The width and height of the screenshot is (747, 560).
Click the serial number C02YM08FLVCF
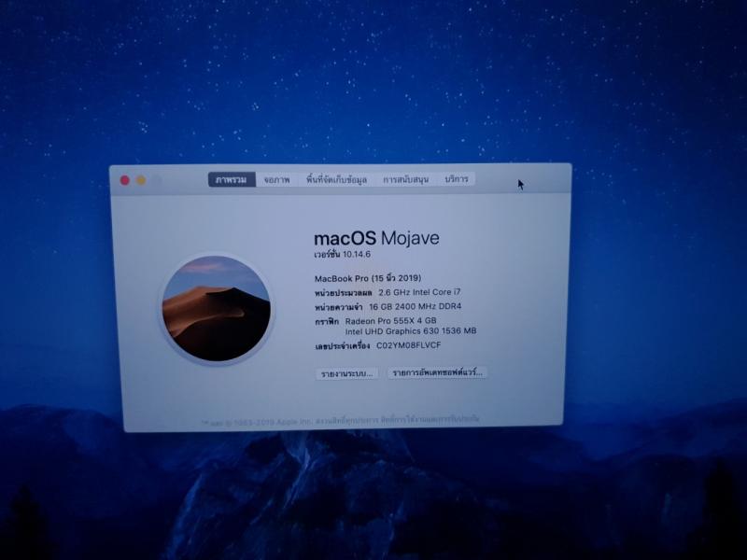click(x=409, y=345)
